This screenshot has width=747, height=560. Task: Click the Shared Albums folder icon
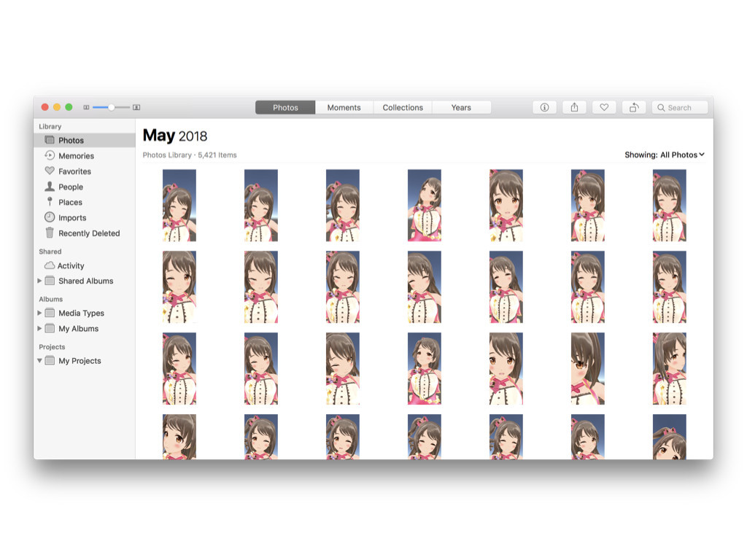pyautogui.click(x=50, y=281)
